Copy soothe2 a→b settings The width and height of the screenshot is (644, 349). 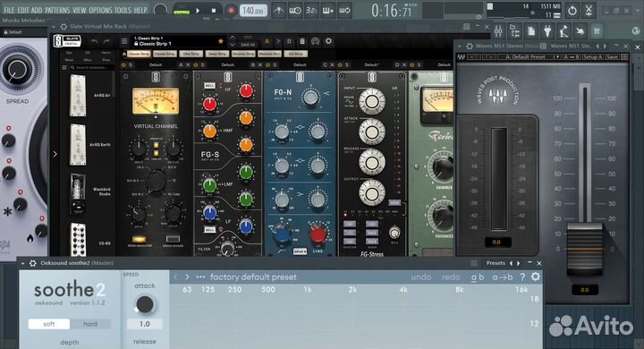(503, 277)
